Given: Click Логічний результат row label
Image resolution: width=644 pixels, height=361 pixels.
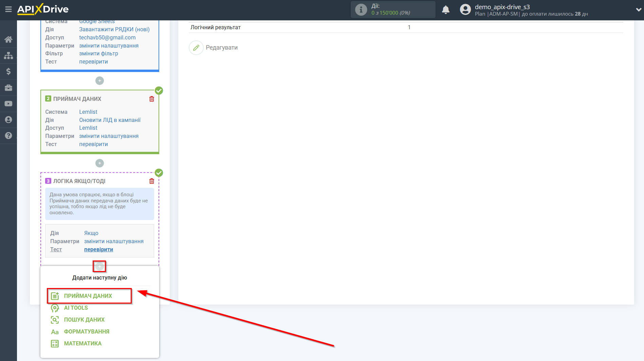Looking at the screenshot, I should tap(216, 27).
